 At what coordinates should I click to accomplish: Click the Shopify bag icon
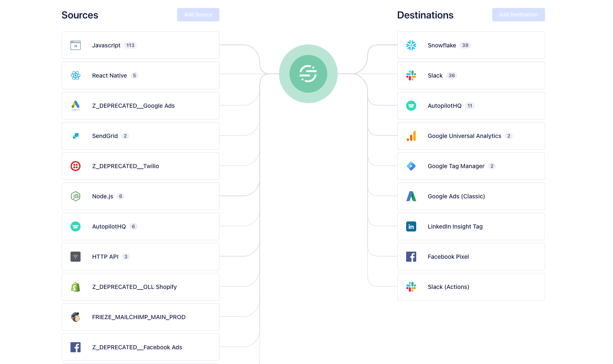[x=76, y=287]
